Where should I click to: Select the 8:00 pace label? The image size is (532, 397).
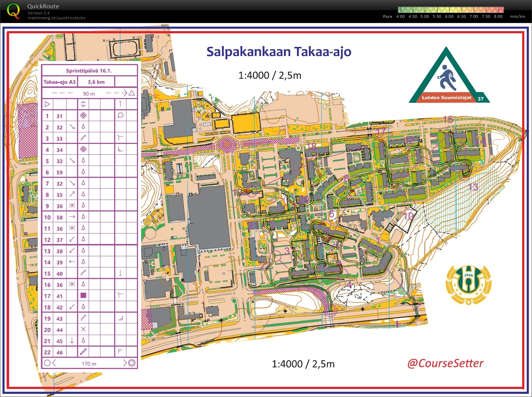coord(498,16)
